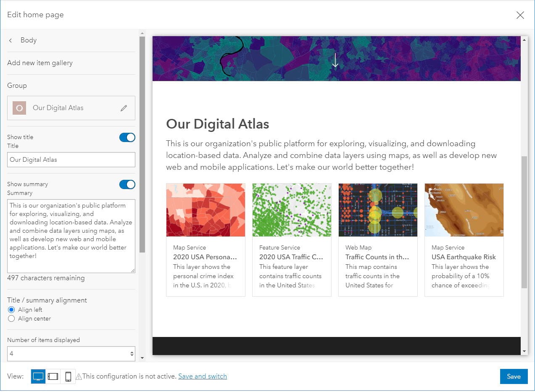
Task: Edit group with pencil icon
Action: pos(124,108)
